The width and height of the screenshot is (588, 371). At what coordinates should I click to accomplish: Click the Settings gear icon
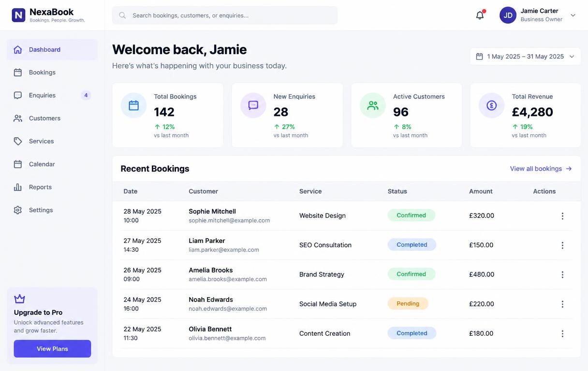coord(18,210)
